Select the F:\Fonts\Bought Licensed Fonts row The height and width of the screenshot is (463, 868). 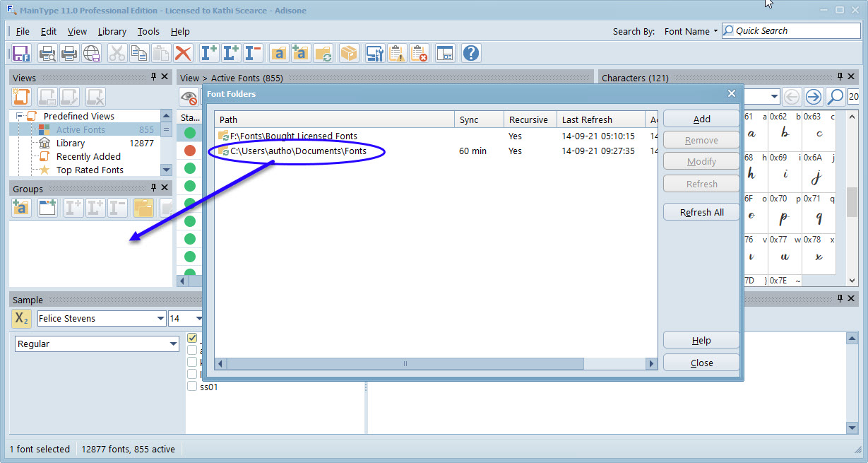tap(436, 136)
